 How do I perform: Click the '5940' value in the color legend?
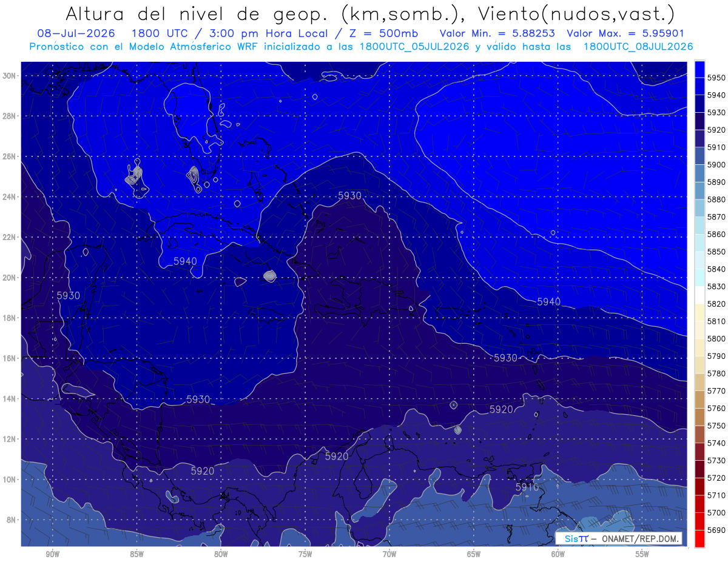click(716, 95)
